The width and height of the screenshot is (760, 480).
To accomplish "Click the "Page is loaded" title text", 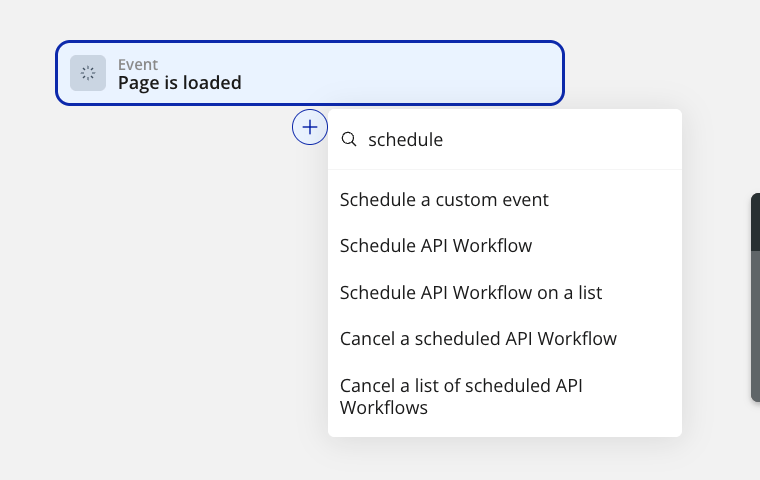I will 180,83.
